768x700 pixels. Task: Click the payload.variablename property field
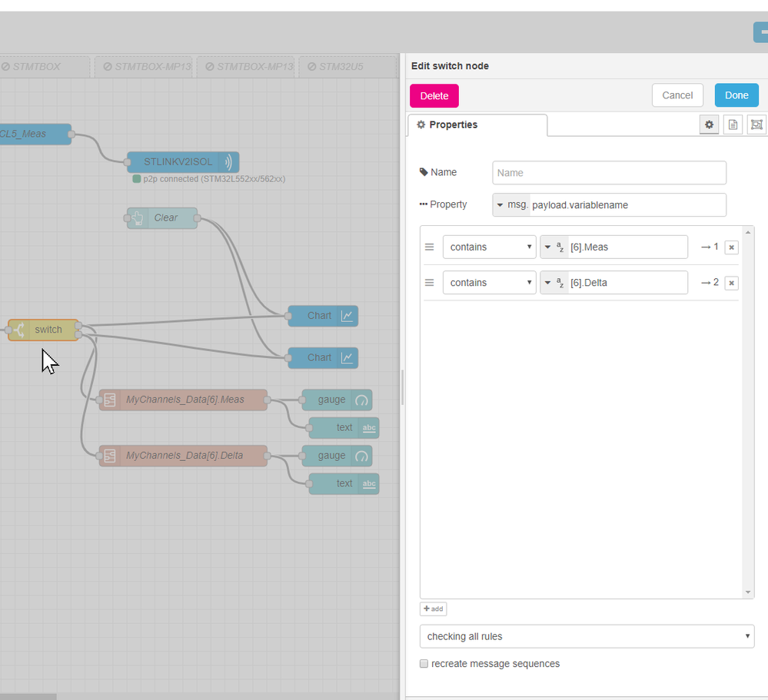point(627,205)
